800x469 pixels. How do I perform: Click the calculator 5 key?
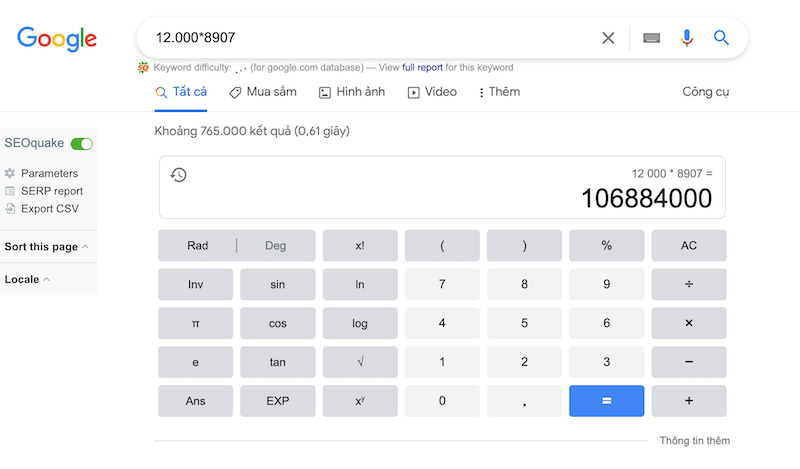coord(524,323)
